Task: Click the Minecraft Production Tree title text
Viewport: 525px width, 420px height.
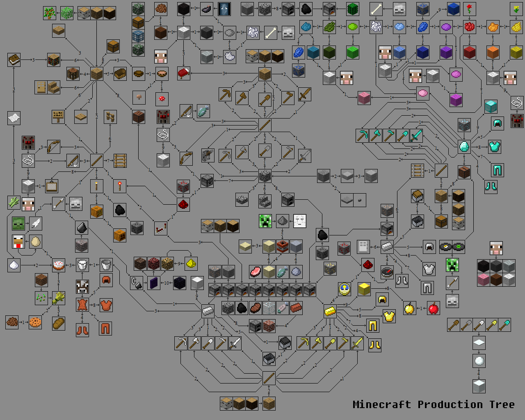Action: (x=434, y=404)
